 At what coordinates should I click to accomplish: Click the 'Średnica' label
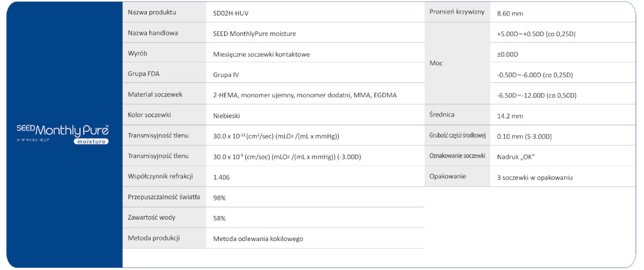(442, 114)
